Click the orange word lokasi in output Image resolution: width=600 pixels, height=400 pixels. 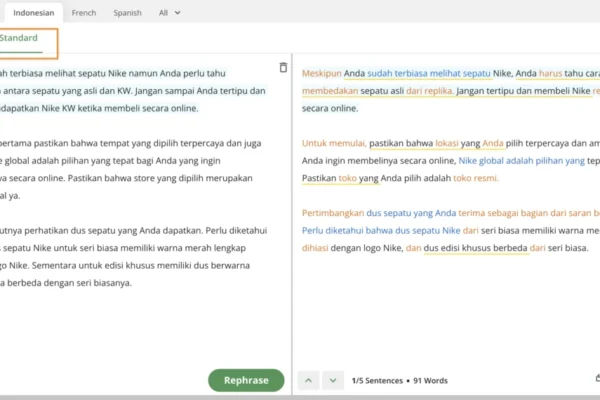pyautogui.click(x=447, y=144)
